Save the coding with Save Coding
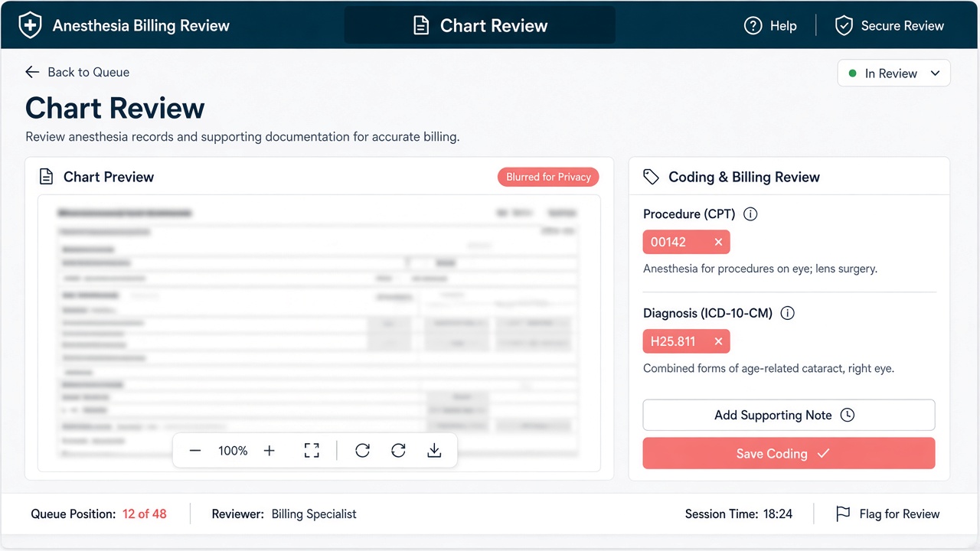The height and width of the screenshot is (551, 980). click(x=789, y=453)
